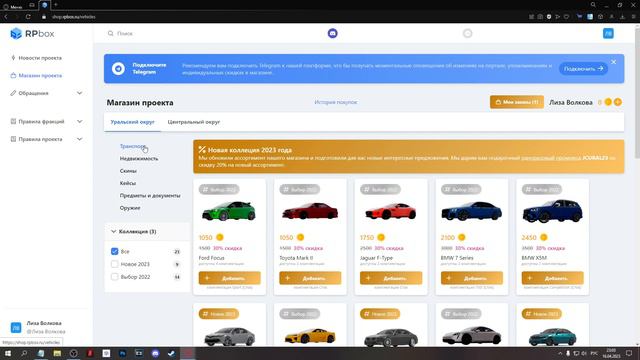Click the blue BMW 7 Series image
This screenshot has height=360, width=640.
471,211
